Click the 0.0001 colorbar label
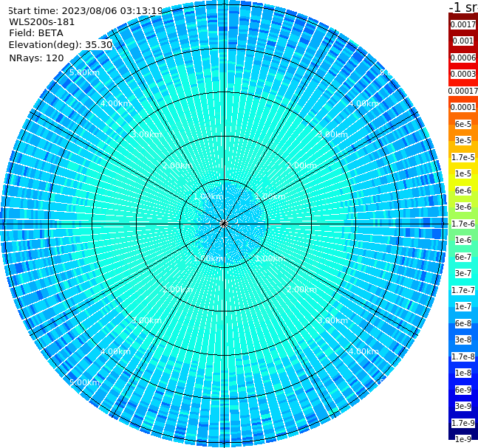Viewport: 478px width, 448px height. [463, 107]
